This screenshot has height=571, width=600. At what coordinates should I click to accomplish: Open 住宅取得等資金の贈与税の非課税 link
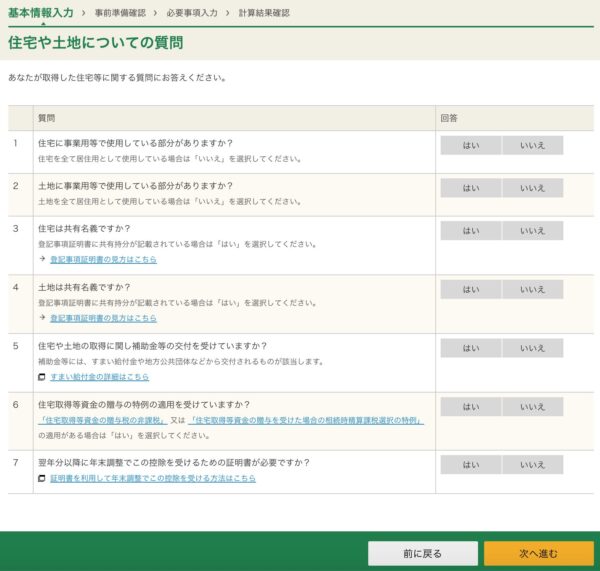(x=103, y=420)
